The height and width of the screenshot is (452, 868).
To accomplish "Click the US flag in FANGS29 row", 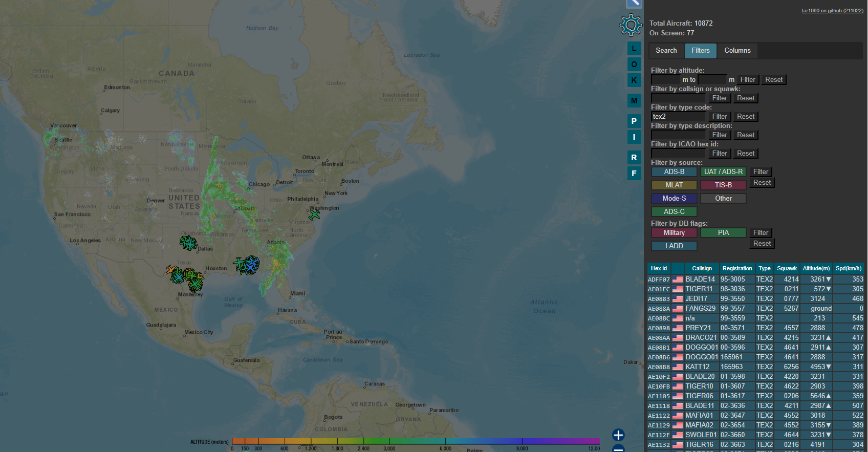I will click(678, 309).
